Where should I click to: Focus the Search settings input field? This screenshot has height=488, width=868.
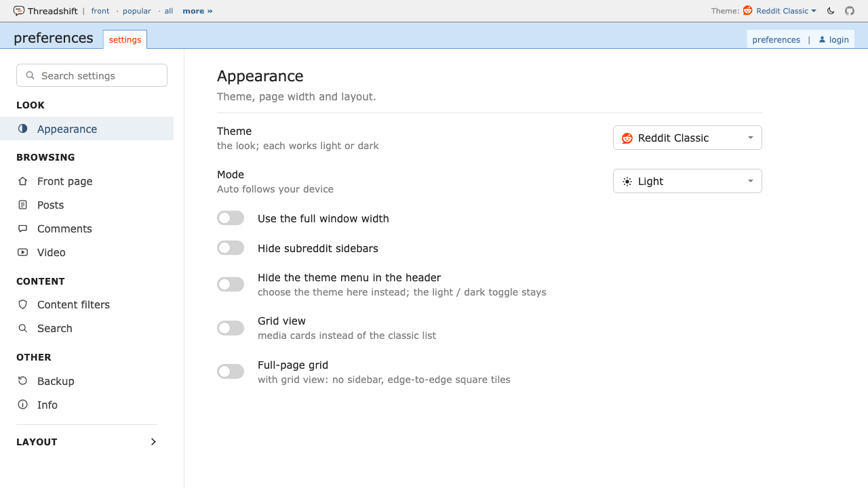(92, 75)
